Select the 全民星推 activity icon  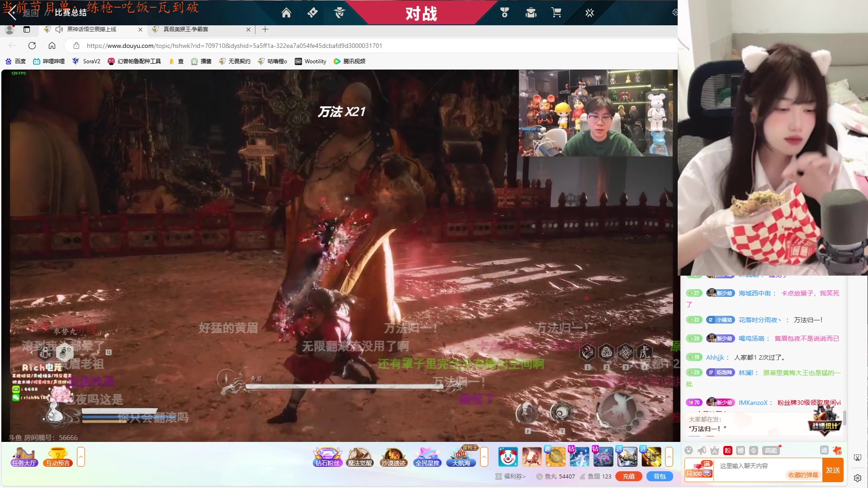tap(427, 457)
